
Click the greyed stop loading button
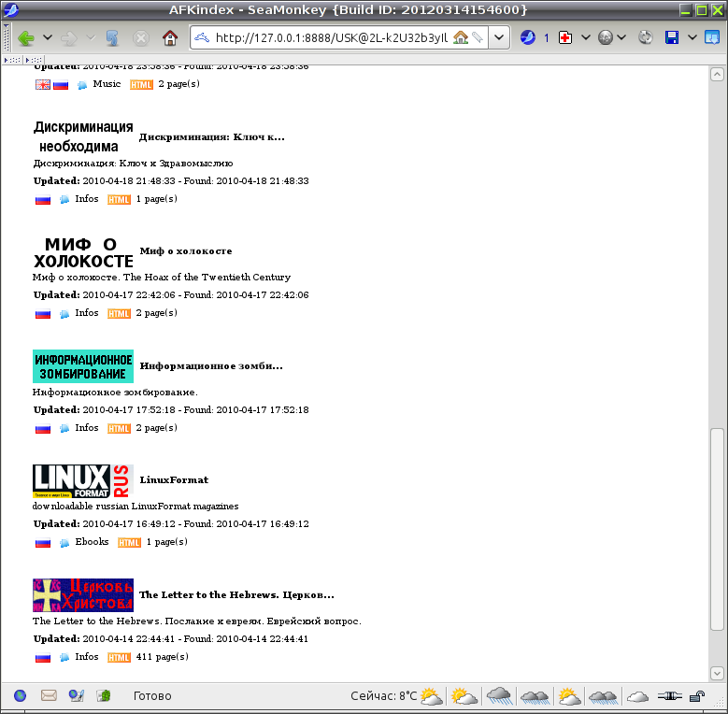click(x=141, y=38)
